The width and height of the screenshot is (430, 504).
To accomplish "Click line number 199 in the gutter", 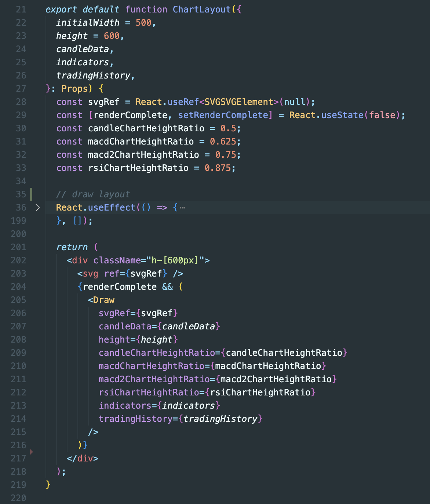I will 18,221.
